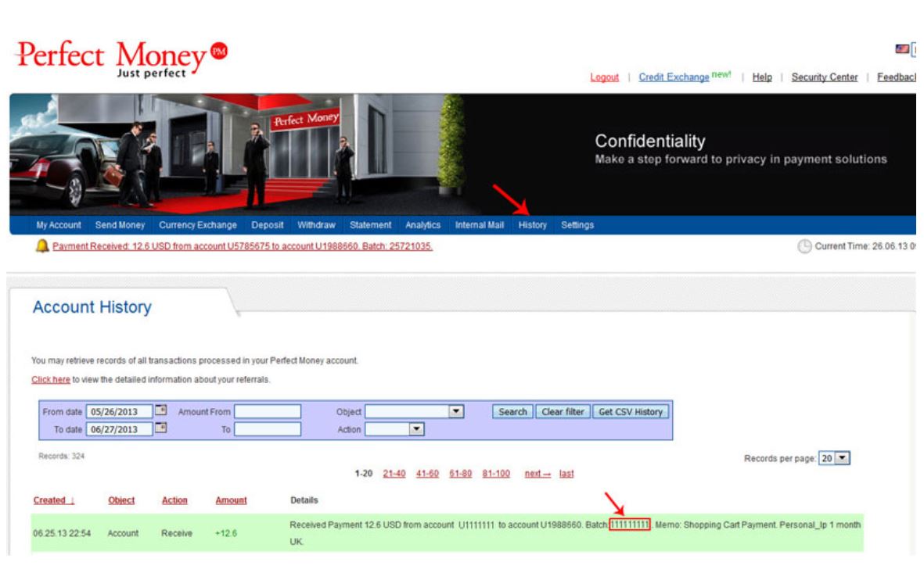
Task: Click the Confidentiality banner image
Action: tap(462, 154)
